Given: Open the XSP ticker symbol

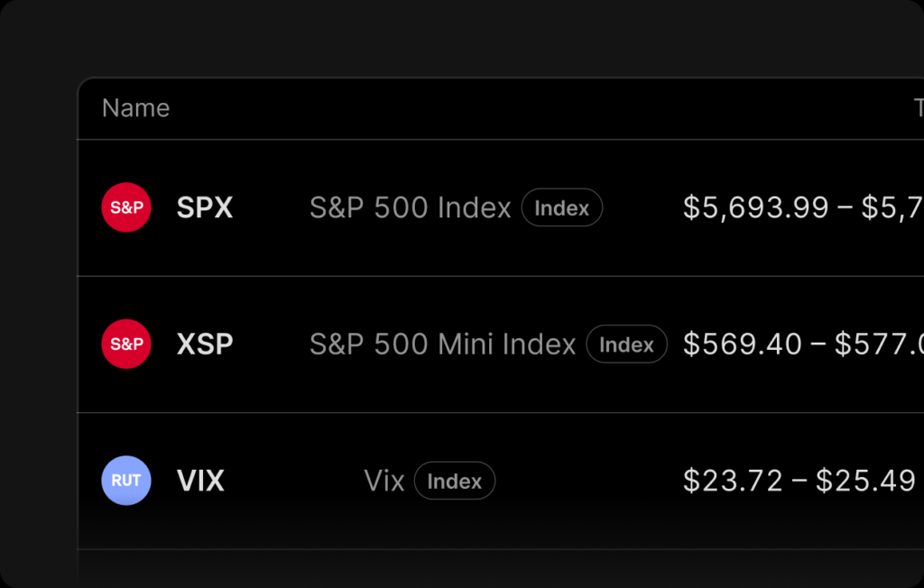Looking at the screenshot, I should [x=205, y=345].
